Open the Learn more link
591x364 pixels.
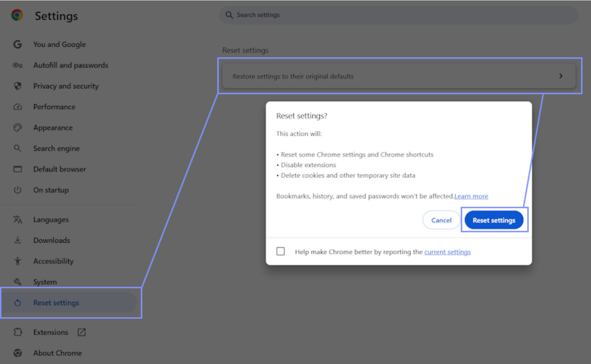click(471, 196)
